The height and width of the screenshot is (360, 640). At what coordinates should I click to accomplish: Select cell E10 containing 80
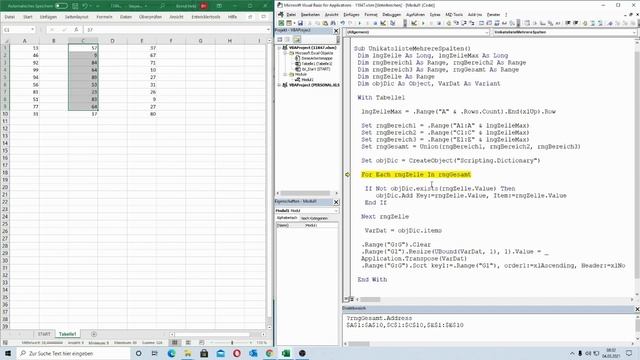click(x=142, y=114)
